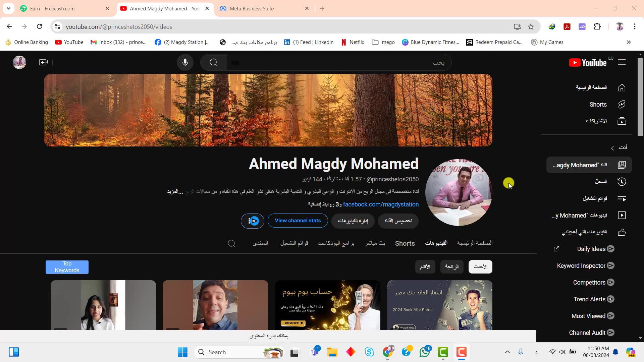This screenshot has width=644, height=362.
Task: Open the account avatar menu
Action: click(19, 62)
